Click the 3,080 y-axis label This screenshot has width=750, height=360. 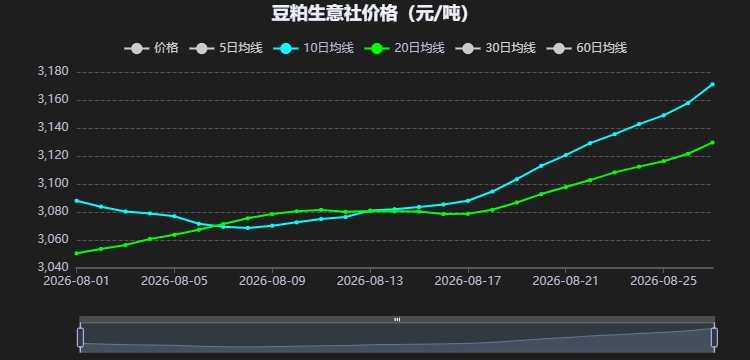(53, 212)
